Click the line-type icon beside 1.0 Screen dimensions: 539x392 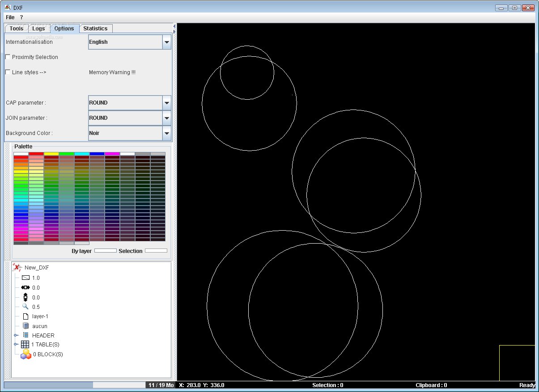coord(25,278)
